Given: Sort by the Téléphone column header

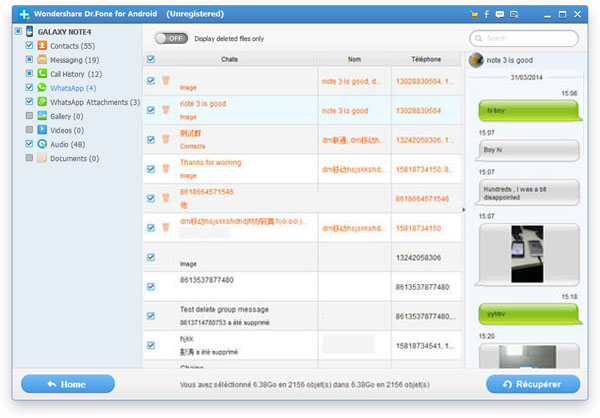Looking at the screenshot, I should tap(426, 59).
